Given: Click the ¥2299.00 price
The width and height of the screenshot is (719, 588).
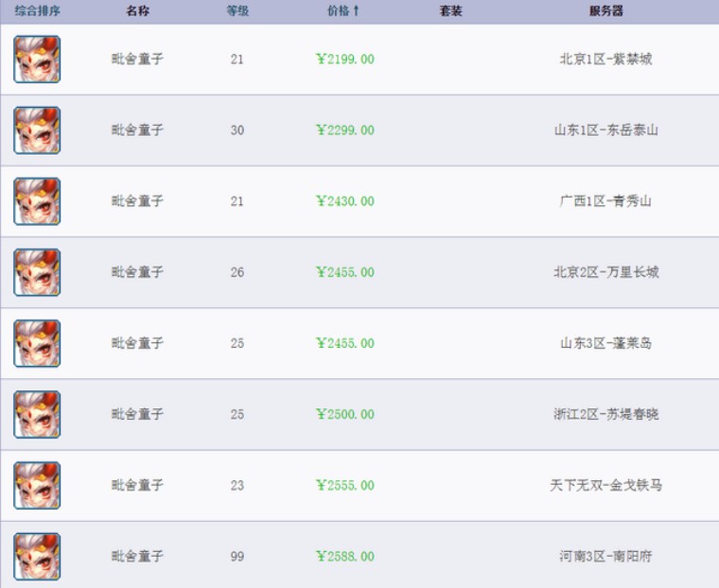Looking at the screenshot, I should (345, 130).
